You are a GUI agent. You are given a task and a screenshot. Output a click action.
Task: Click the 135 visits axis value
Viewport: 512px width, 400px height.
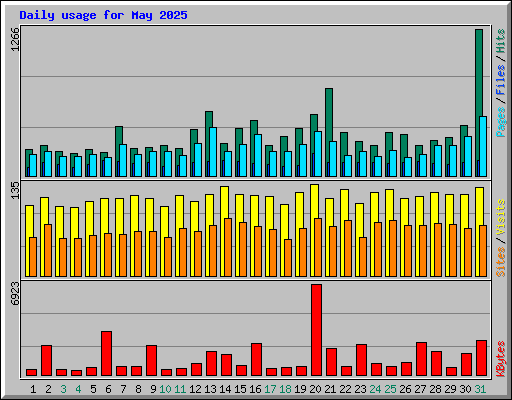click(15, 190)
